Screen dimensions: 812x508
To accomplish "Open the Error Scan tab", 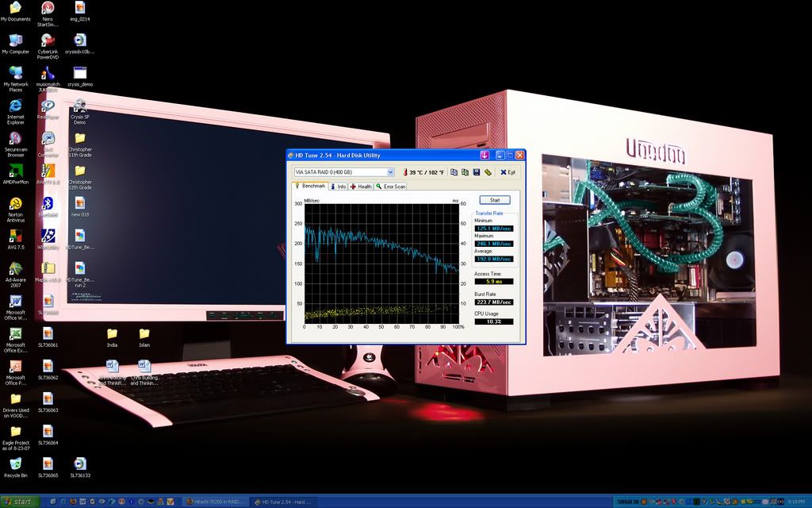I will coord(390,187).
